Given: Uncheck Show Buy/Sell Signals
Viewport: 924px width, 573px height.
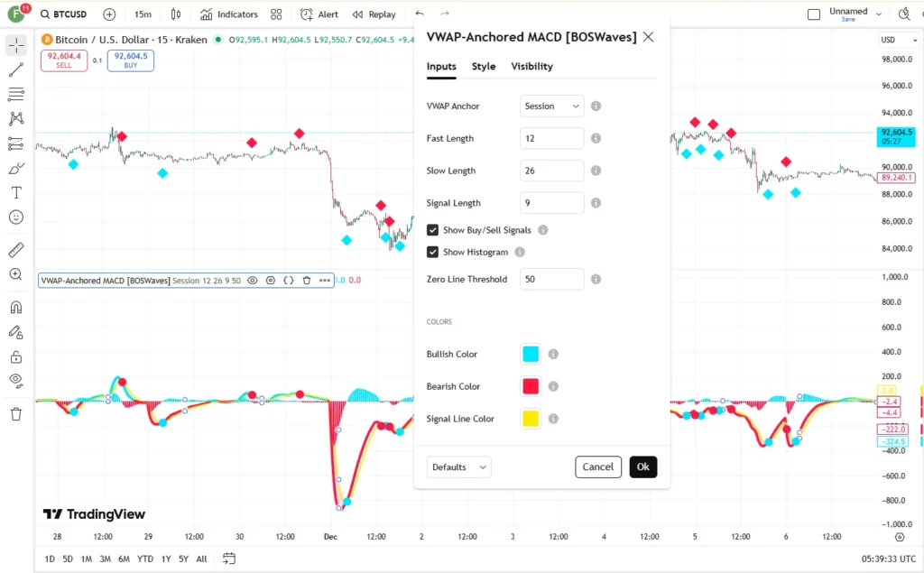Looking at the screenshot, I should [x=432, y=230].
